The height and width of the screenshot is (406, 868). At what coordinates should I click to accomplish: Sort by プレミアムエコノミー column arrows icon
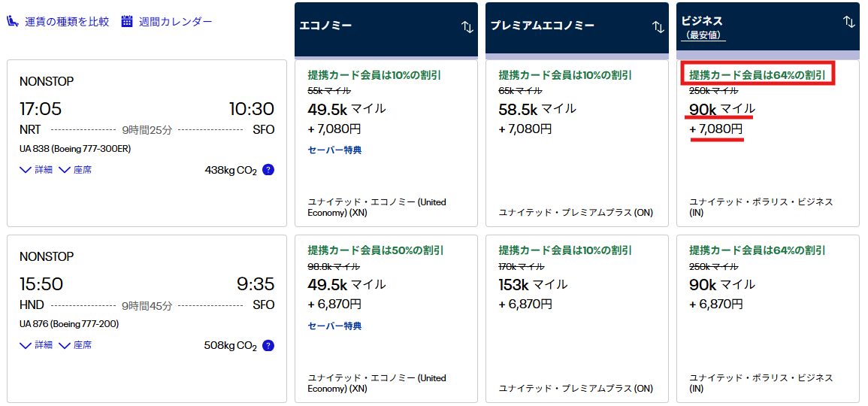pos(658,26)
